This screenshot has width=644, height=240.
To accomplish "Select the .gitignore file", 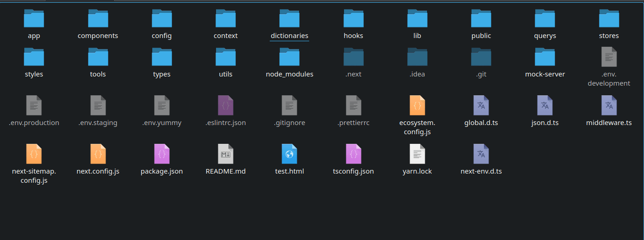I will pos(289,105).
